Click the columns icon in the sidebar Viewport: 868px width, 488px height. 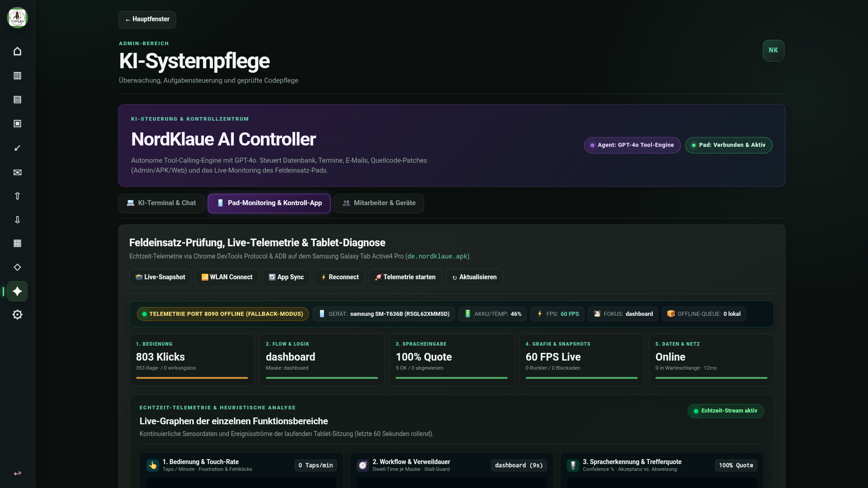tap(17, 75)
